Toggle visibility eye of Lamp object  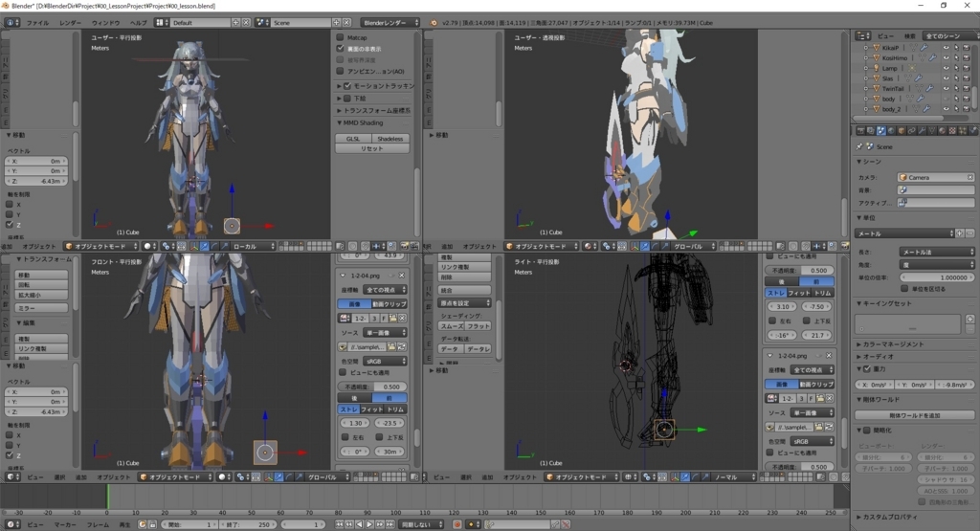947,68
